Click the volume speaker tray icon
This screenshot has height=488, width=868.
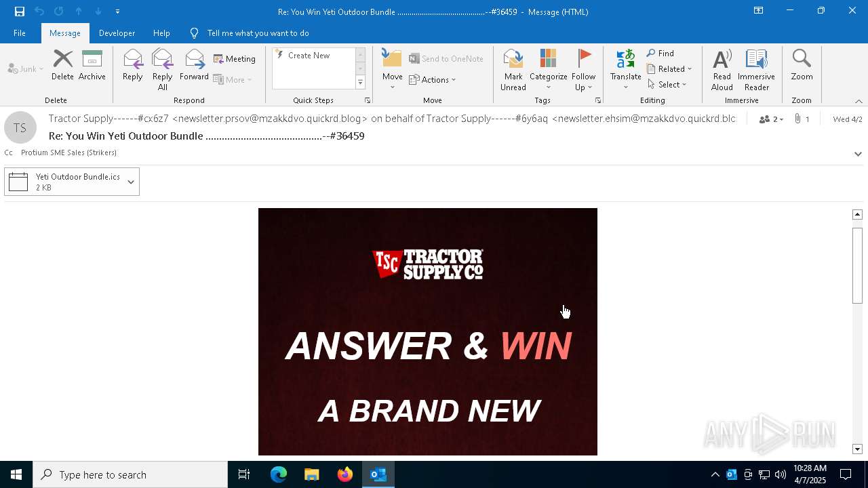[x=780, y=474]
